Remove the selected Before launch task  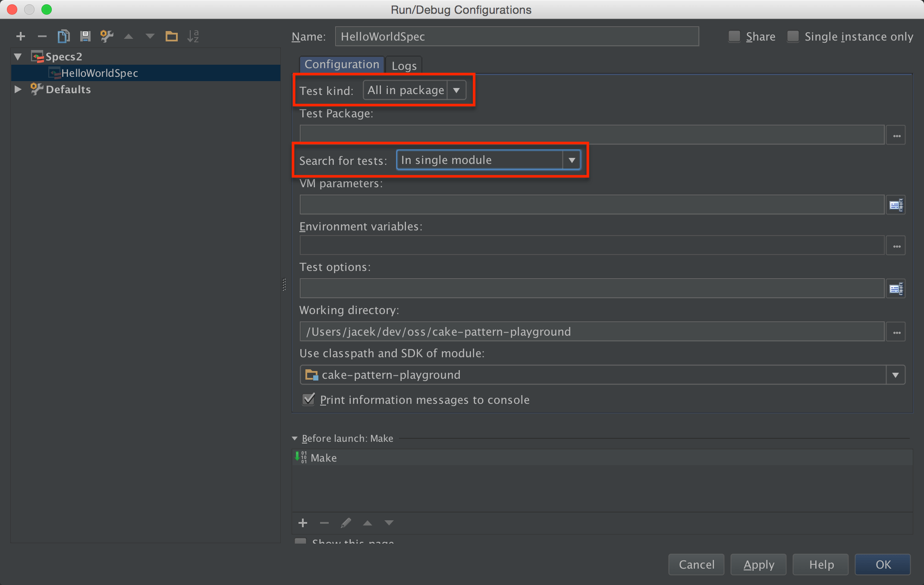[x=324, y=523]
